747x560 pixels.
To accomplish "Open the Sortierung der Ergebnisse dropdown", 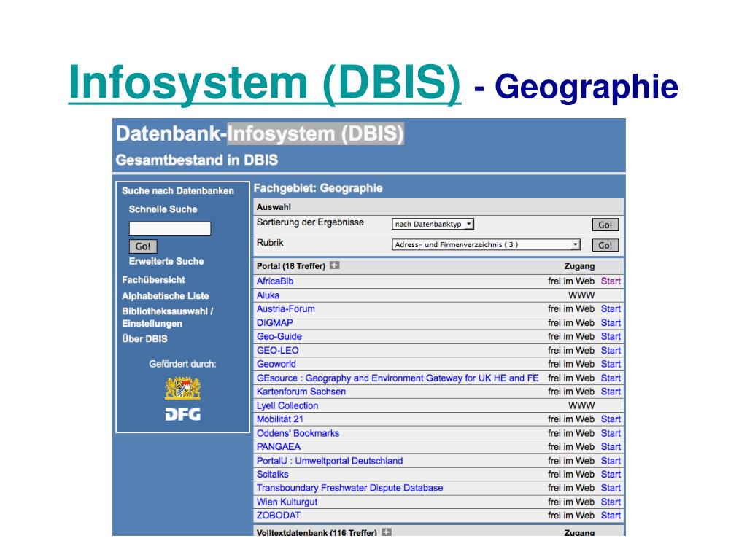I will pos(433,224).
